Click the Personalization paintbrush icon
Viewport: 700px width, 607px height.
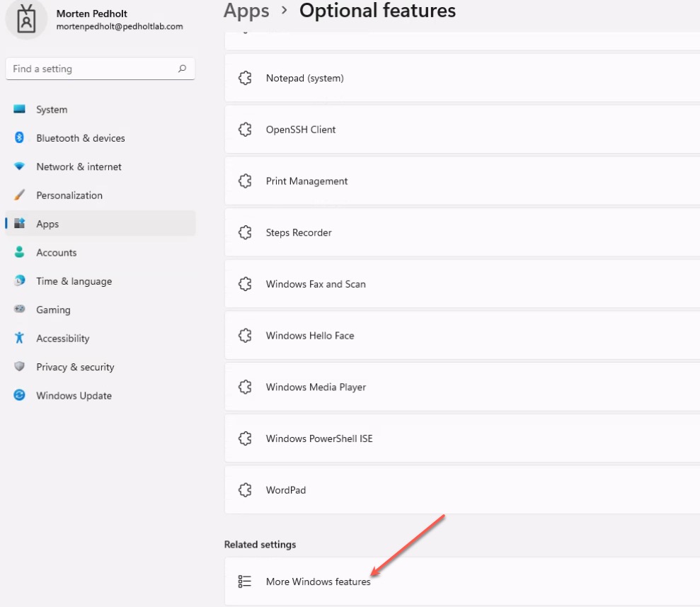point(19,195)
